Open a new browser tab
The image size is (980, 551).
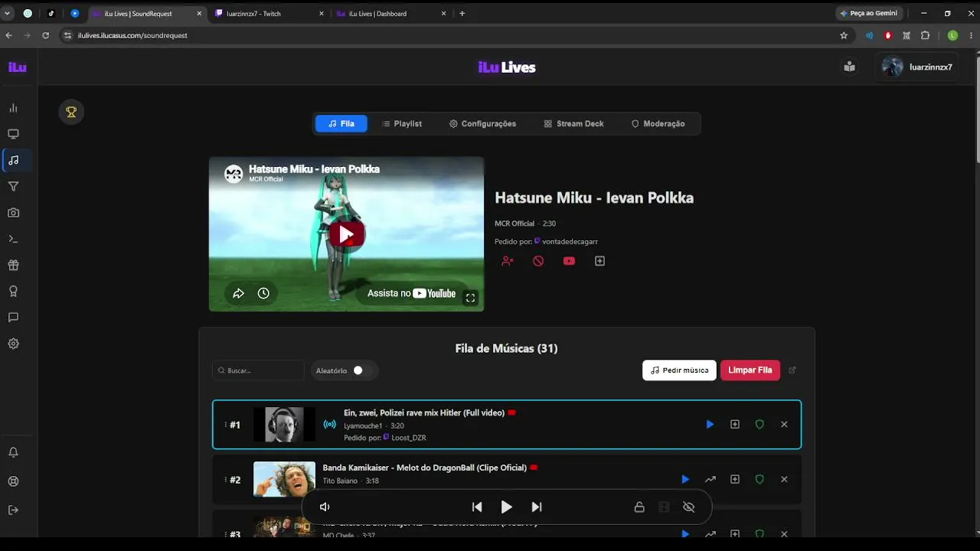point(462,13)
